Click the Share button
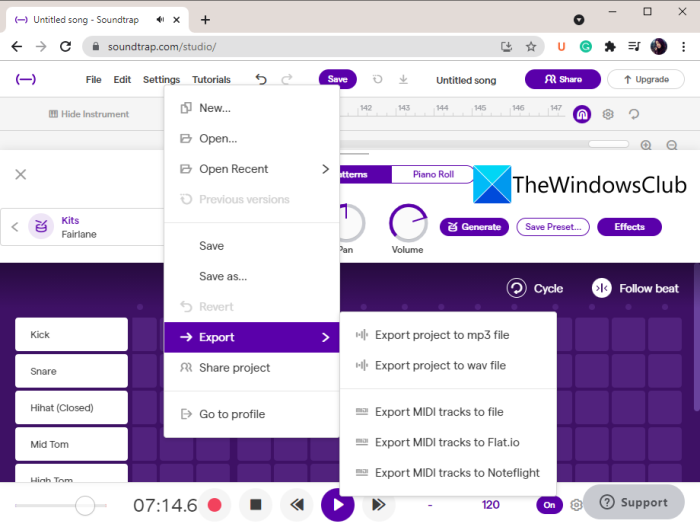Screen dimensions: 700x527 562,79
